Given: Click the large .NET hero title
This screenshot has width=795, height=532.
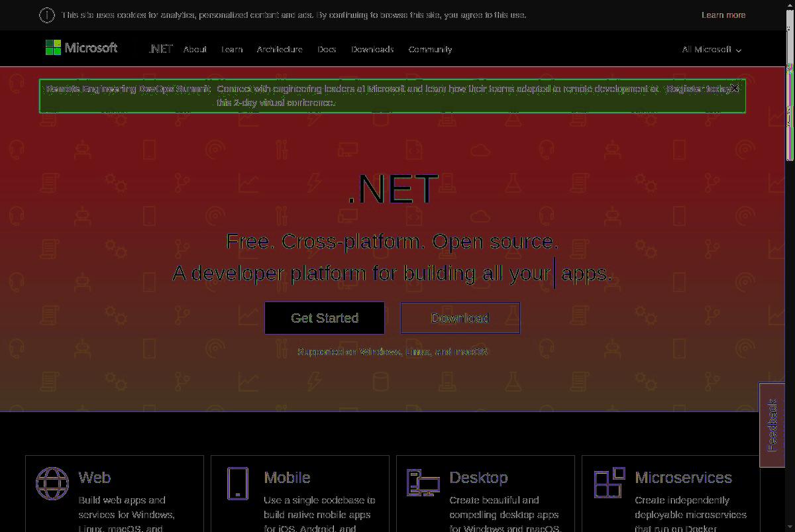Looking at the screenshot, I should 392,189.
